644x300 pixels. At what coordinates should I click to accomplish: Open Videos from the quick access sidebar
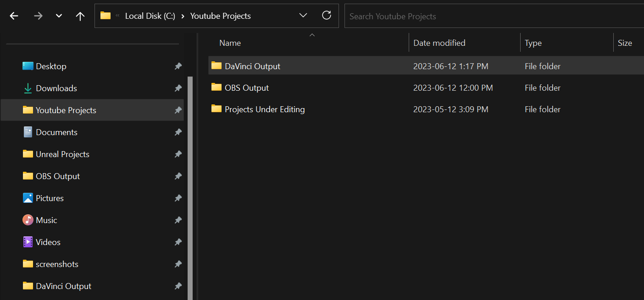[x=48, y=242]
